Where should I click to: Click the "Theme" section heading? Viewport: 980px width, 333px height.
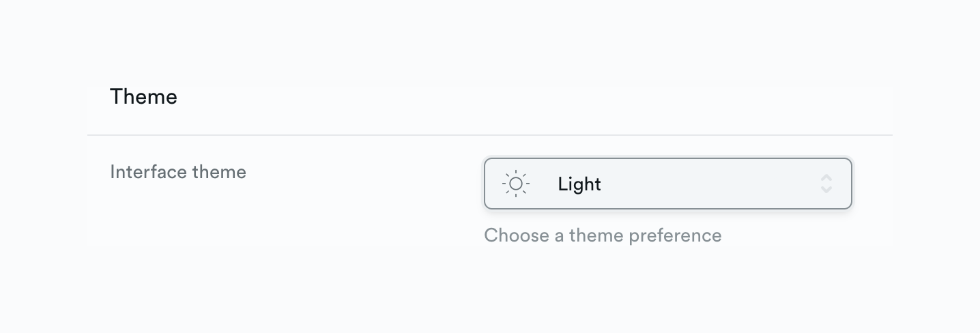pyautogui.click(x=143, y=97)
